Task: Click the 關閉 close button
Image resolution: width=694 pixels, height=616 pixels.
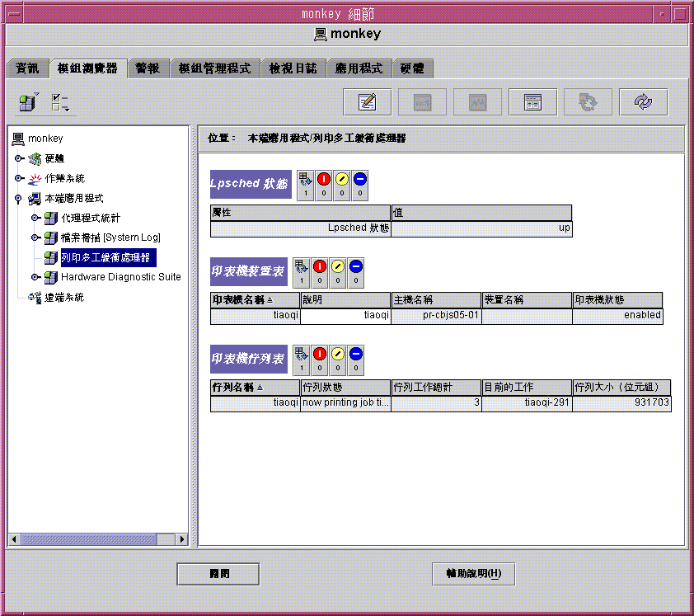Action: 218,574
